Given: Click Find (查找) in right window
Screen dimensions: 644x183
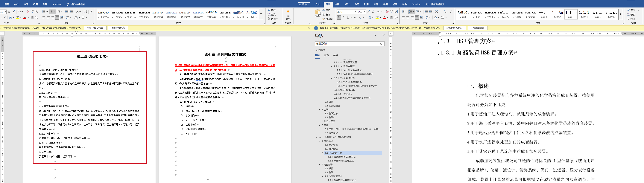Looking at the screenshot, I should [x=631, y=10].
